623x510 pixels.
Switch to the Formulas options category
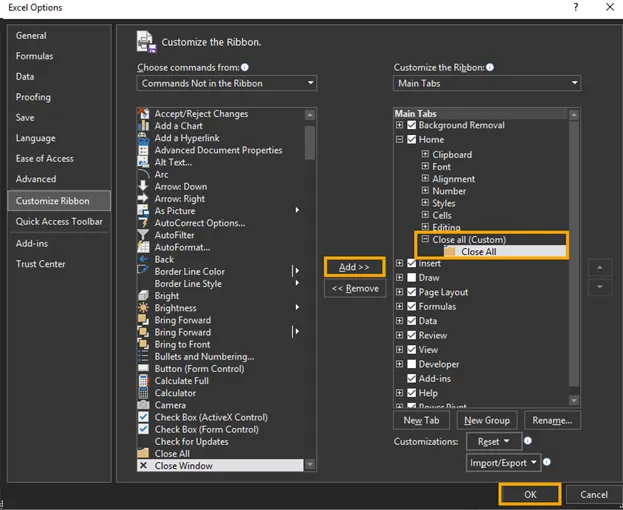34,56
